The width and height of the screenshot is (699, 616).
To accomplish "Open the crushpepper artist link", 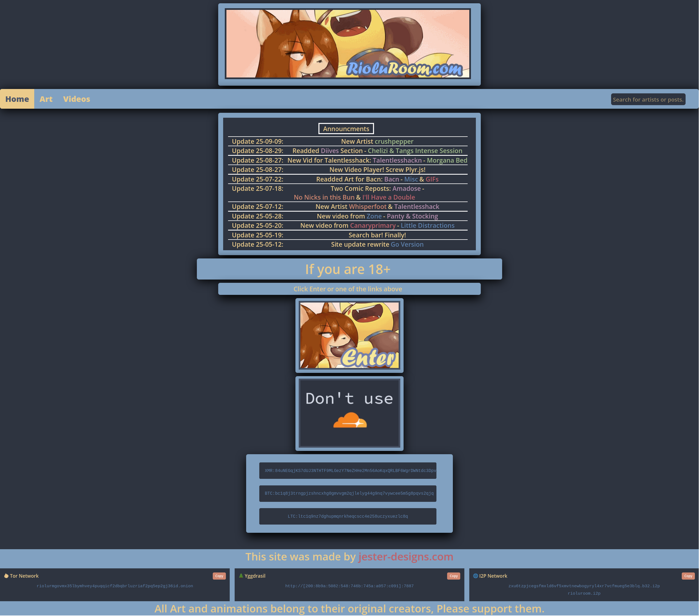I will coord(394,141).
